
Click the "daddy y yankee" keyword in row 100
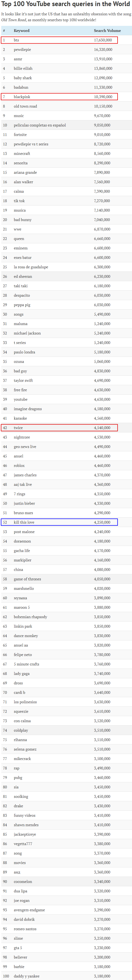tap(27, 976)
